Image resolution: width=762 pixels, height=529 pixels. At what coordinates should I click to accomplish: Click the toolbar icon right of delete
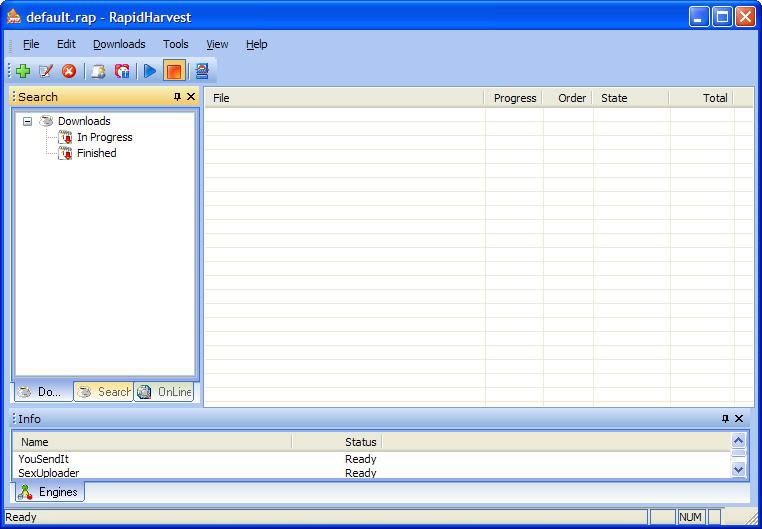[x=98, y=71]
